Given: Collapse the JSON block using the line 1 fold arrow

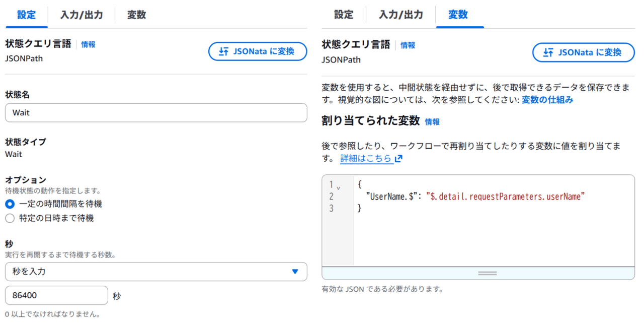Looking at the screenshot, I should tap(338, 187).
